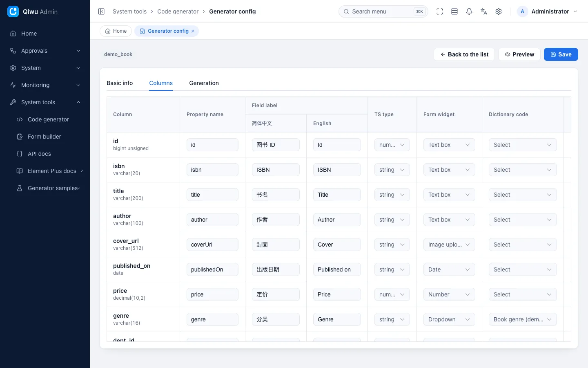Click the Qiwu Admin logo icon
This screenshot has height=368, width=588.
[x=13, y=11]
